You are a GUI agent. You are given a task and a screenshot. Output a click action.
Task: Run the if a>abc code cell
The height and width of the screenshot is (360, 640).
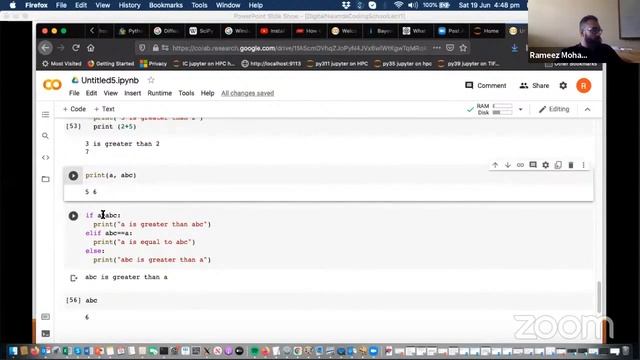coord(73,216)
